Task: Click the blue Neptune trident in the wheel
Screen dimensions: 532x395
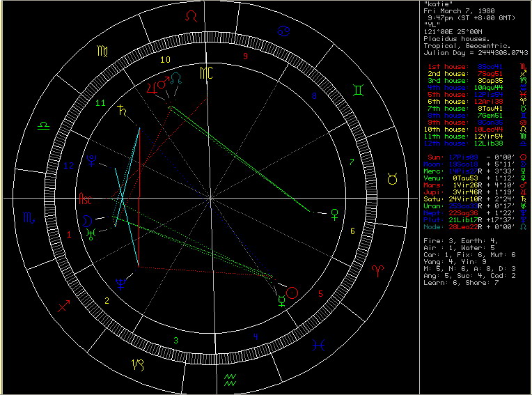Action: click(x=121, y=282)
